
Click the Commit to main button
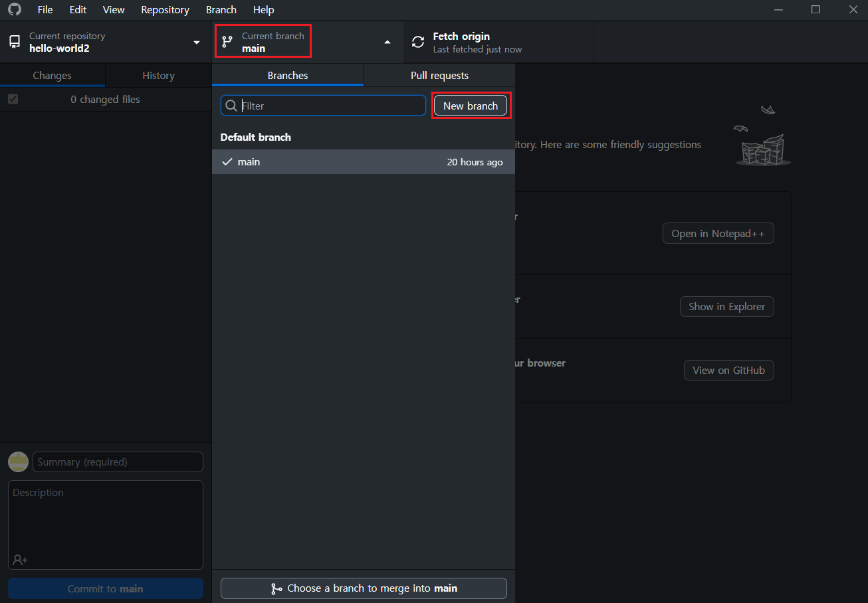(106, 588)
